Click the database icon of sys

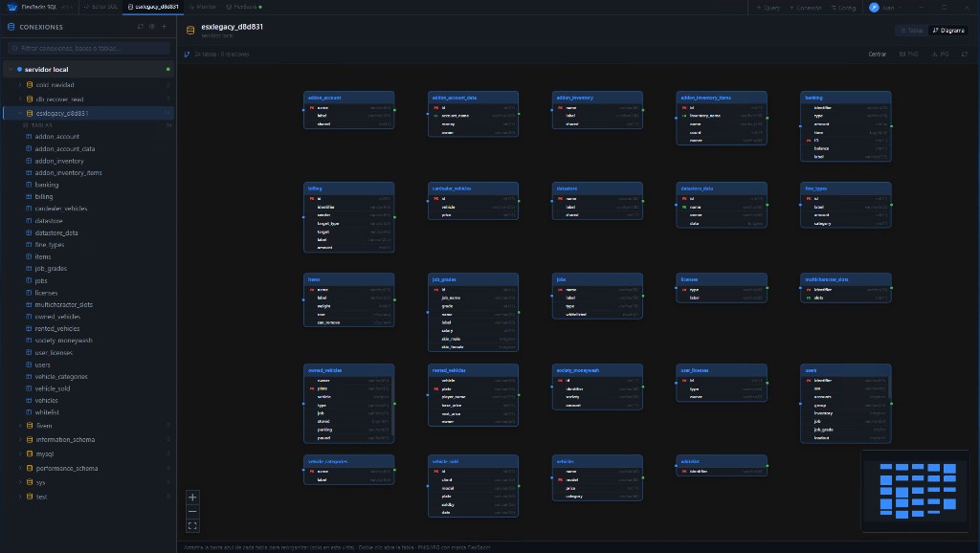[30, 482]
